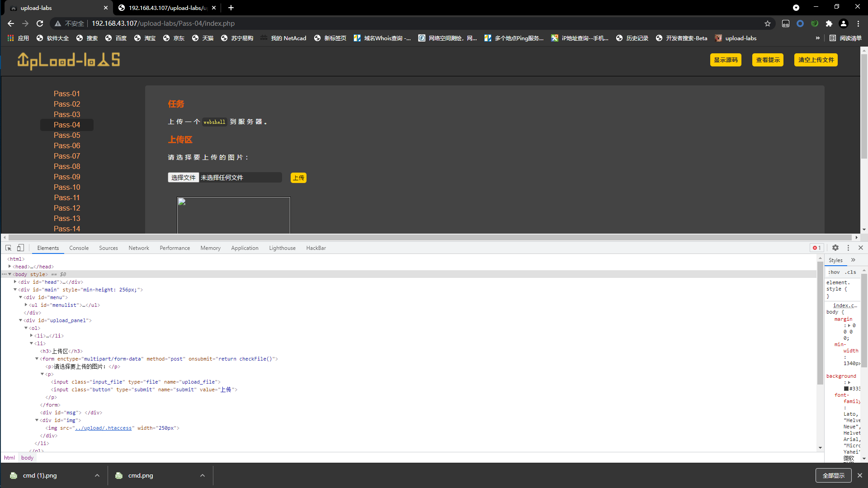Click the 显示源码 button

coord(725,60)
